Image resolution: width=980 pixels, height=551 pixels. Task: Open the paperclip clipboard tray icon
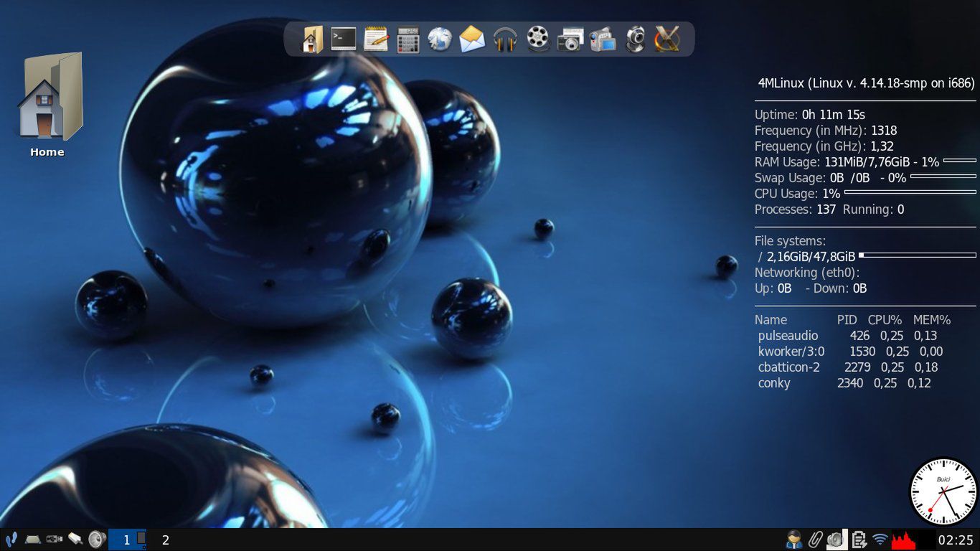click(815, 540)
